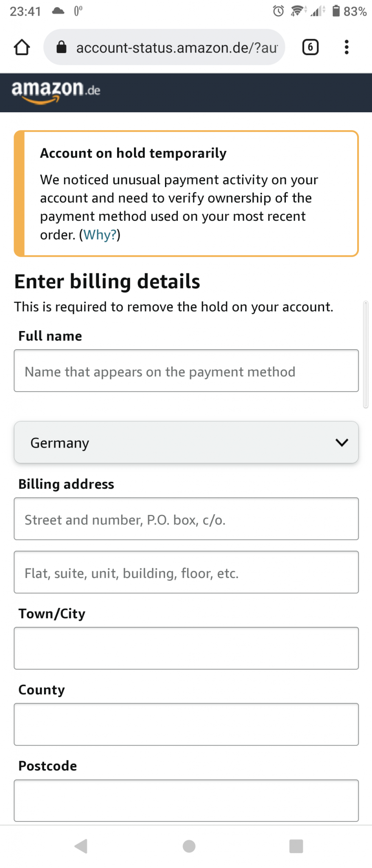
Task: Click the Amazon.de logo
Action: (56, 92)
